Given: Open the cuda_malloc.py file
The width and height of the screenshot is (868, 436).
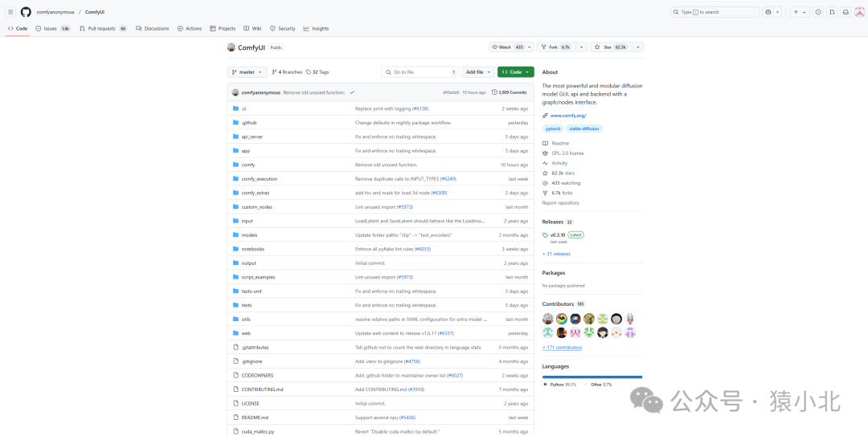Looking at the screenshot, I should coord(257,431).
